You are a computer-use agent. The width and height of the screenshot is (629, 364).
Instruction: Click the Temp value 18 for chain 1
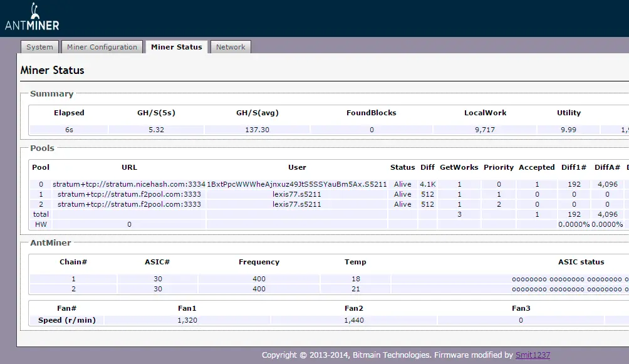point(356,279)
